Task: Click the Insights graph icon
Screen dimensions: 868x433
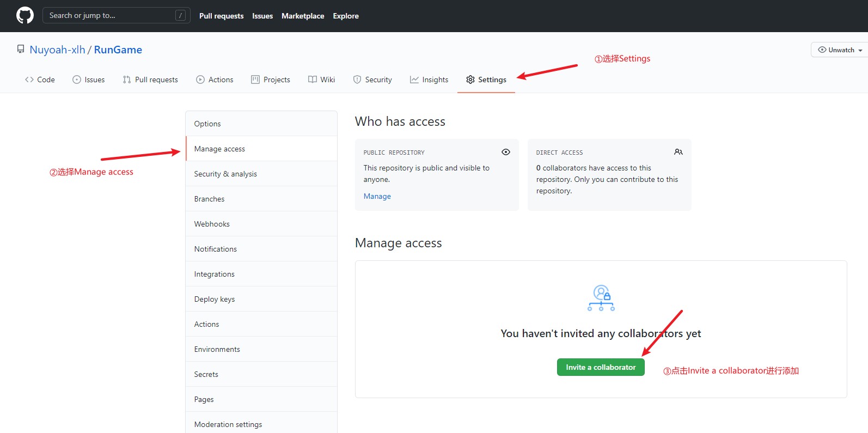Action: click(x=414, y=80)
